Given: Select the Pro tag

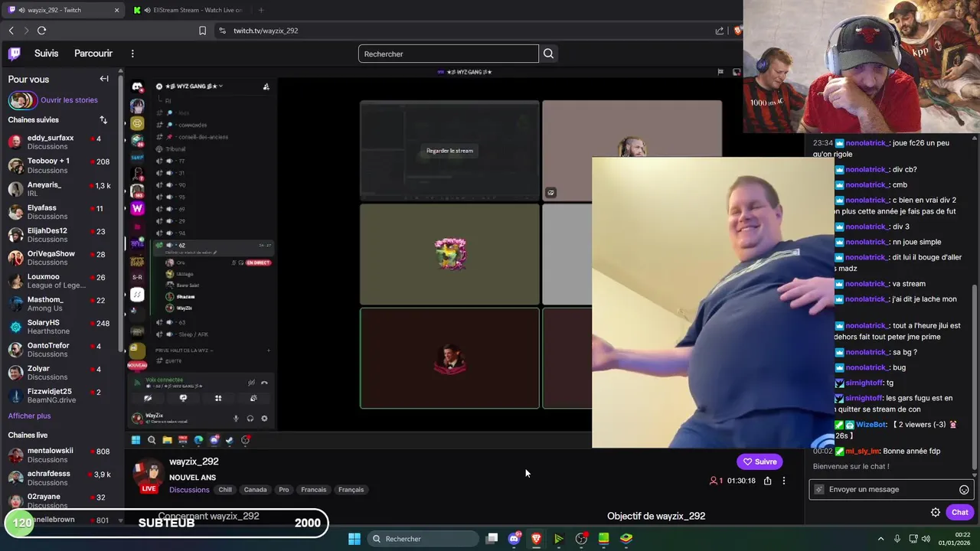Looking at the screenshot, I should pyautogui.click(x=284, y=490).
